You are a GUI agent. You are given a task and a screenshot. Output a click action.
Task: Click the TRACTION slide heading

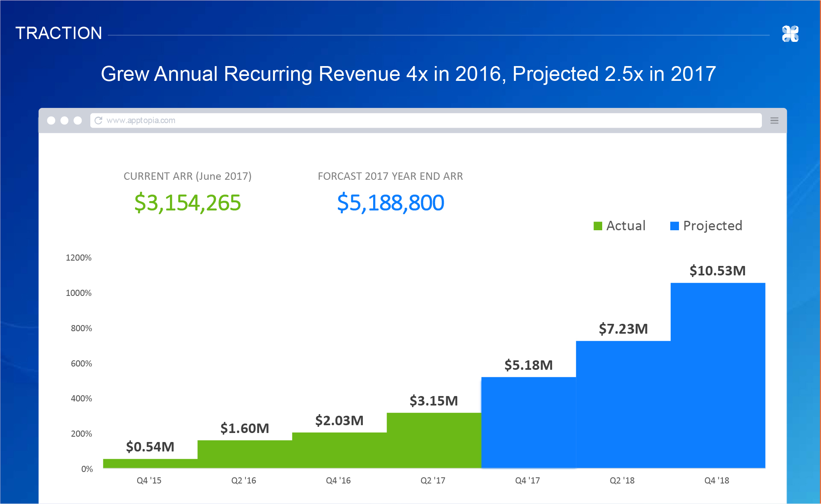click(59, 33)
